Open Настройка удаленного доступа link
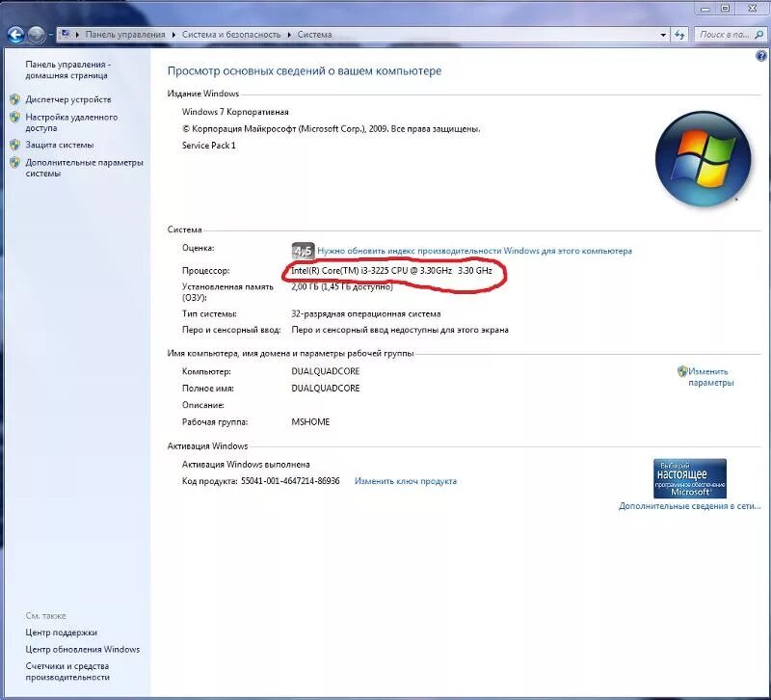 71,122
